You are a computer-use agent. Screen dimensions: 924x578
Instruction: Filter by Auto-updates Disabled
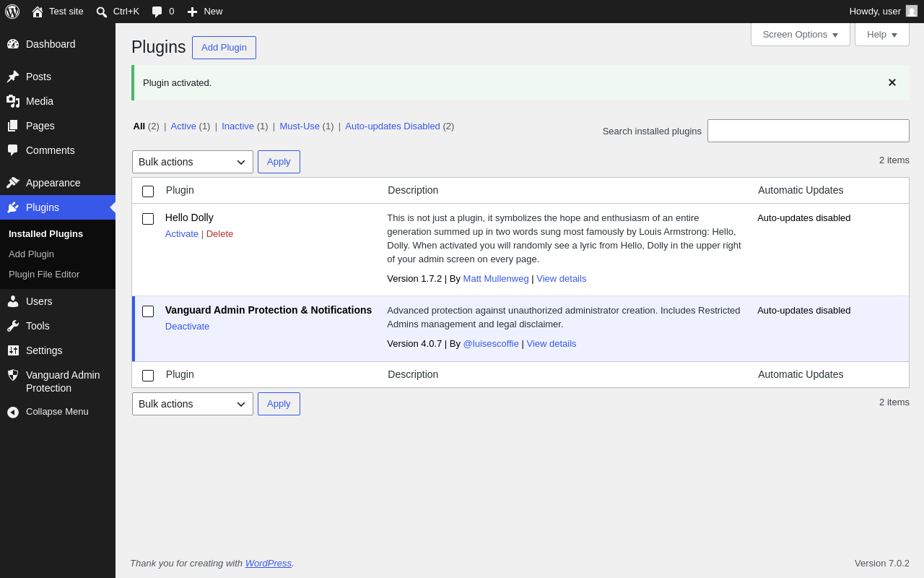[393, 126]
